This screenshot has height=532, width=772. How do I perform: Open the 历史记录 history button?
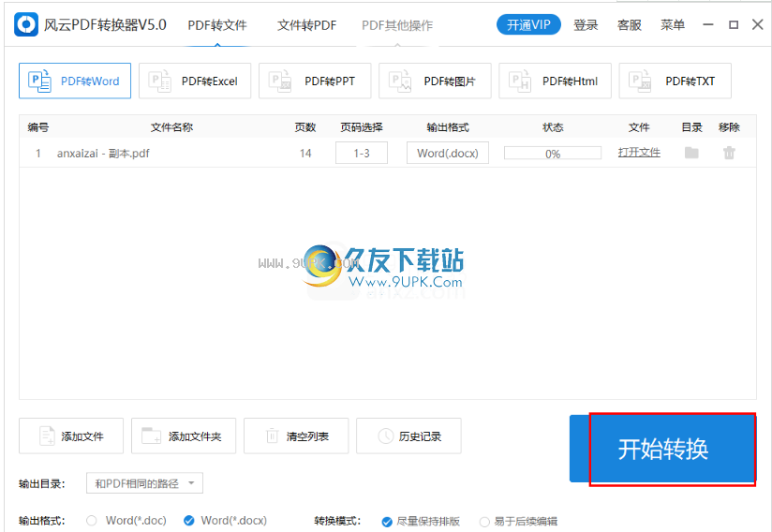click(408, 436)
